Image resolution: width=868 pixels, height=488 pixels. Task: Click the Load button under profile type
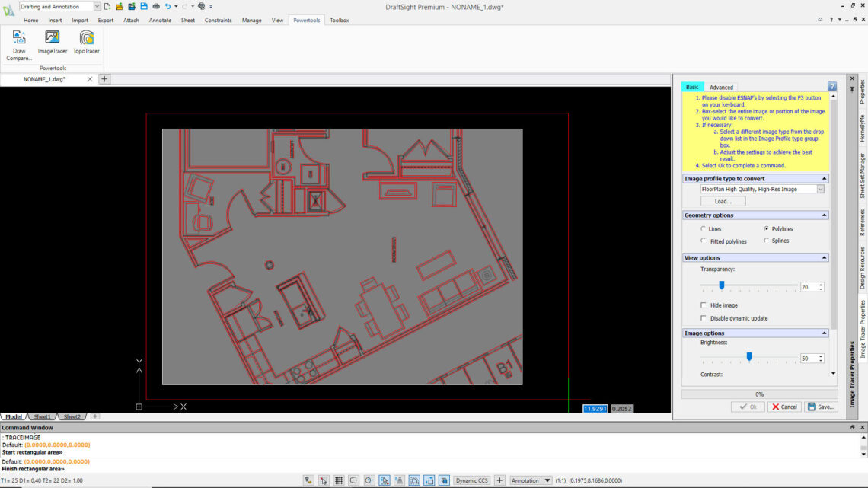(723, 200)
